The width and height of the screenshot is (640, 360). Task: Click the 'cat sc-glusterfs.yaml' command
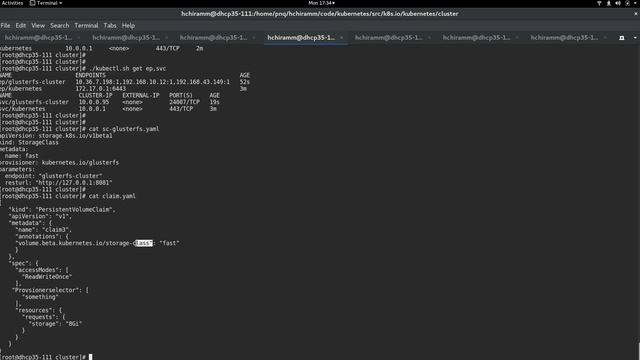point(124,129)
